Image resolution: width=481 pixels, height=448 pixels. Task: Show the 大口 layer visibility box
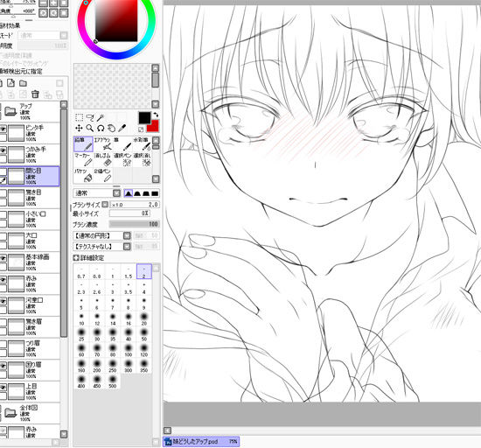[3, 237]
